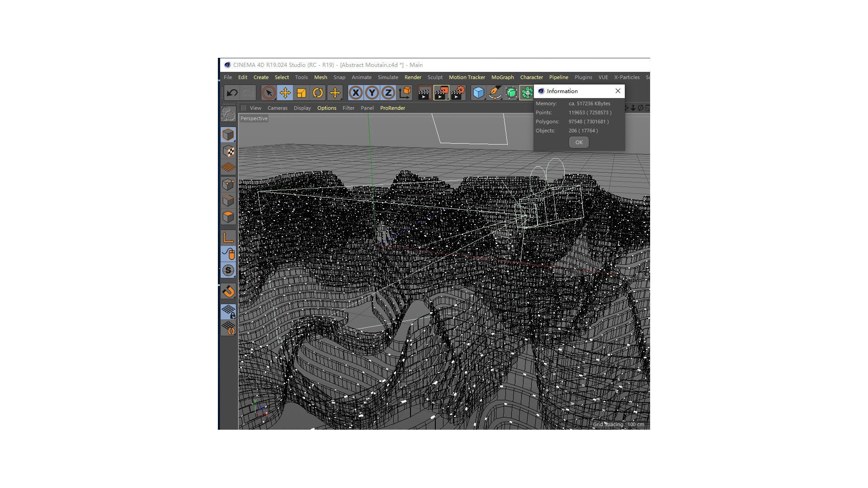The height and width of the screenshot is (488, 868).
Task: Toggle the Y axis lock
Action: pyautogui.click(x=372, y=93)
